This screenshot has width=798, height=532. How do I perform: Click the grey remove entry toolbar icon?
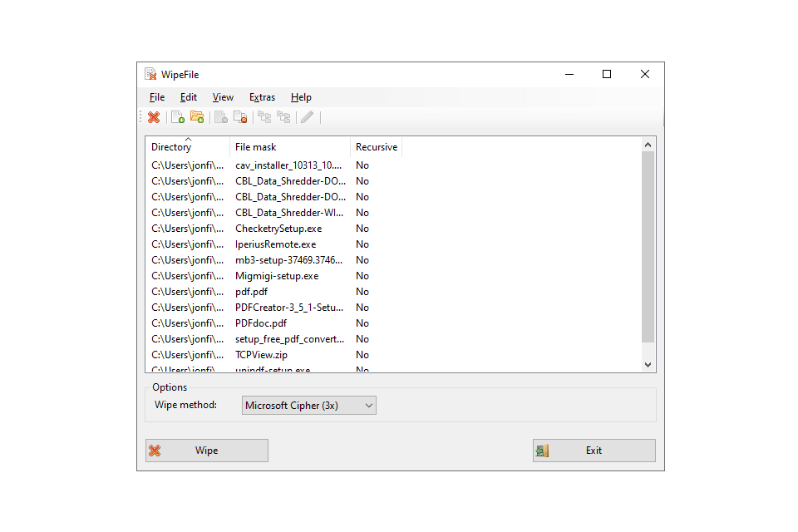(221, 117)
